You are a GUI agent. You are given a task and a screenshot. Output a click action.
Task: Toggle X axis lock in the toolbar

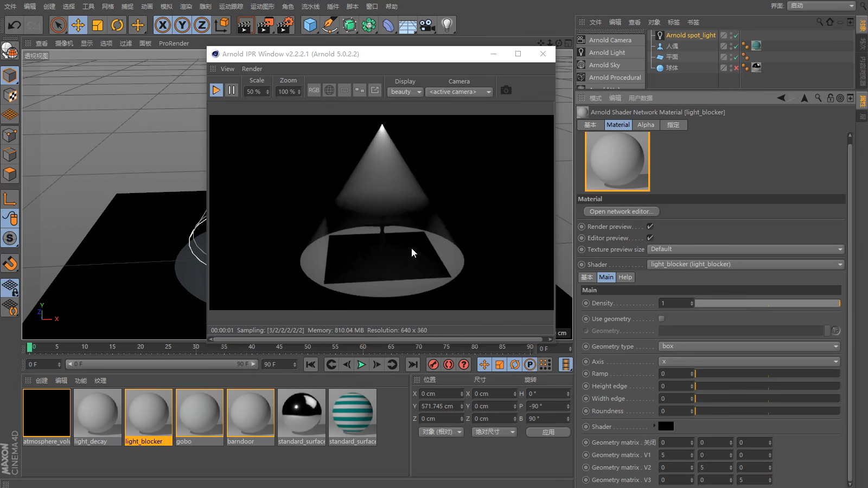tap(162, 25)
